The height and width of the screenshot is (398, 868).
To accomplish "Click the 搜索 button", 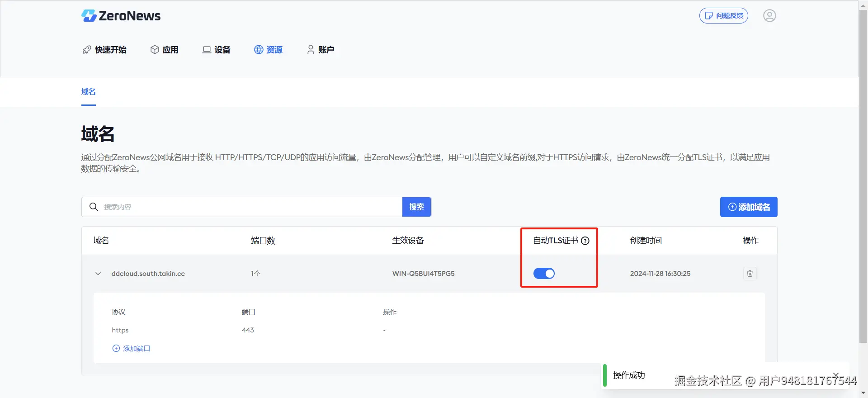I will tap(416, 207).
